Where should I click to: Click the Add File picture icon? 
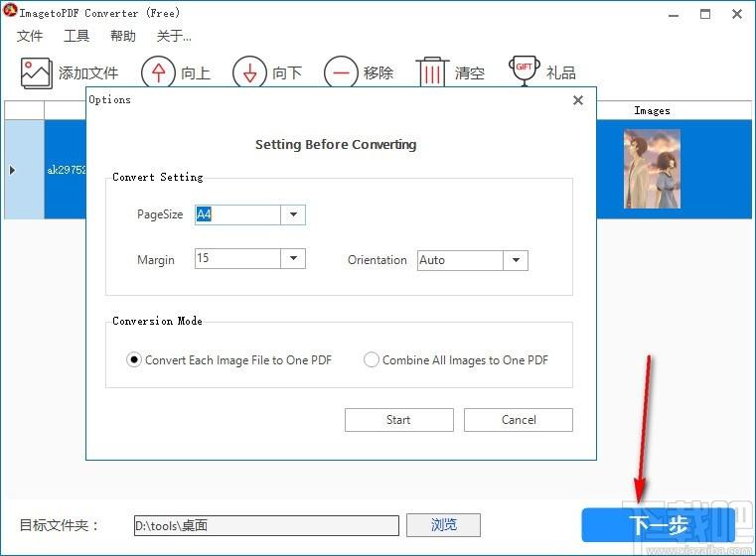(36, 72)
